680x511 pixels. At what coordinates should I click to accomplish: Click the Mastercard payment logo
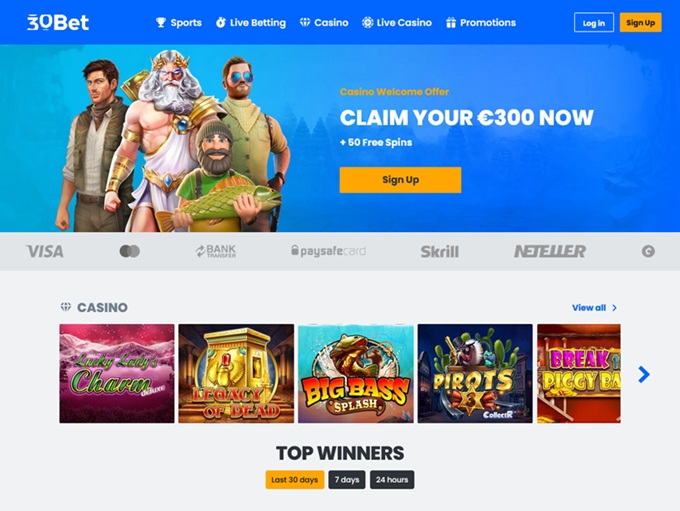coord(130,251)
